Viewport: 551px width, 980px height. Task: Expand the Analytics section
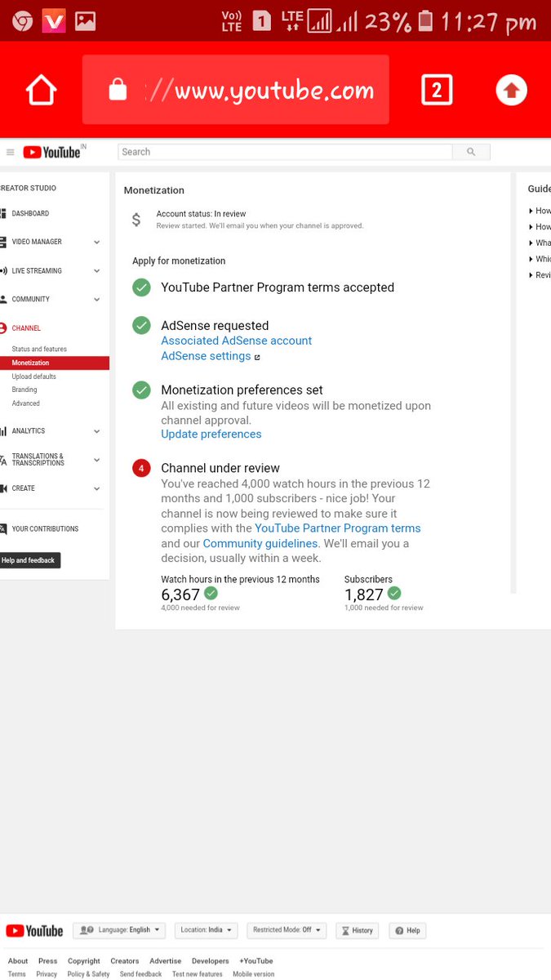(x=97, y=431)
